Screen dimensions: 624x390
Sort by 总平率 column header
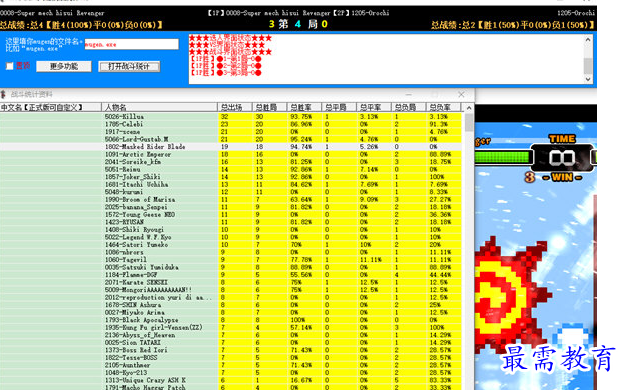pos(374,107)
